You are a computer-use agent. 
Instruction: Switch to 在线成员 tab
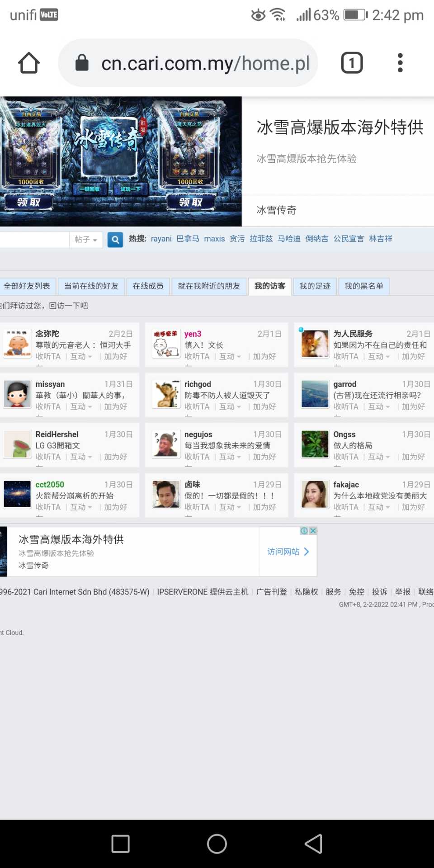(148, 286)
